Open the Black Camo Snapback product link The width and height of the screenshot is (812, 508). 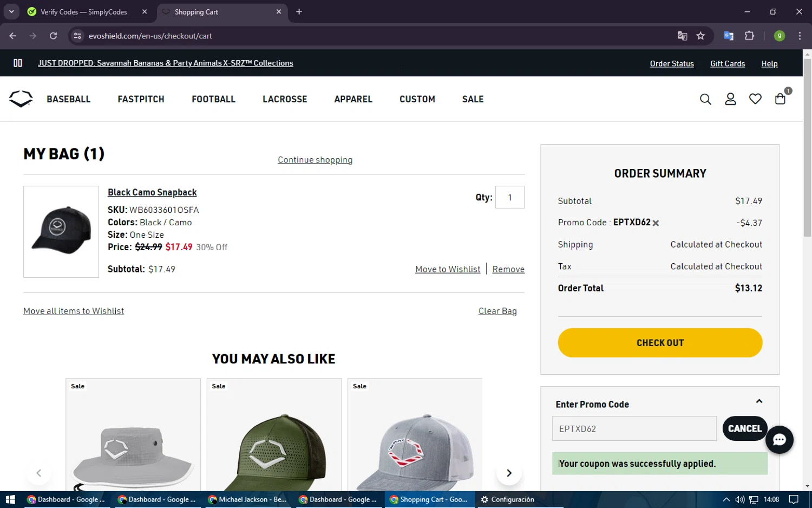[x=152, y=192]
